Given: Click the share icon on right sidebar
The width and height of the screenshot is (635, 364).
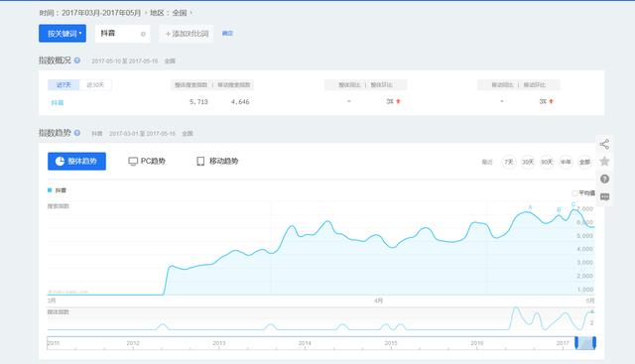Looking at the screenshot, I should coord(604,144).
